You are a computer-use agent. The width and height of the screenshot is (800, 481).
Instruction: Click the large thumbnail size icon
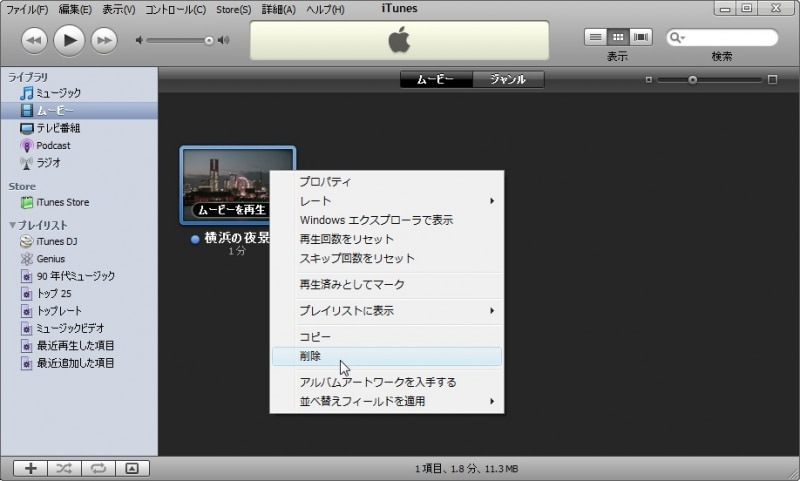tap(772, 80)
